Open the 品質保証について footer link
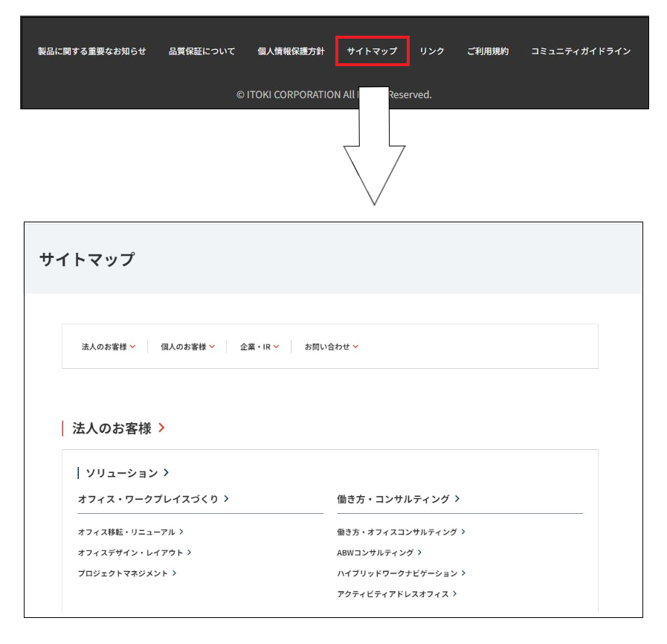 pos(202,51)
